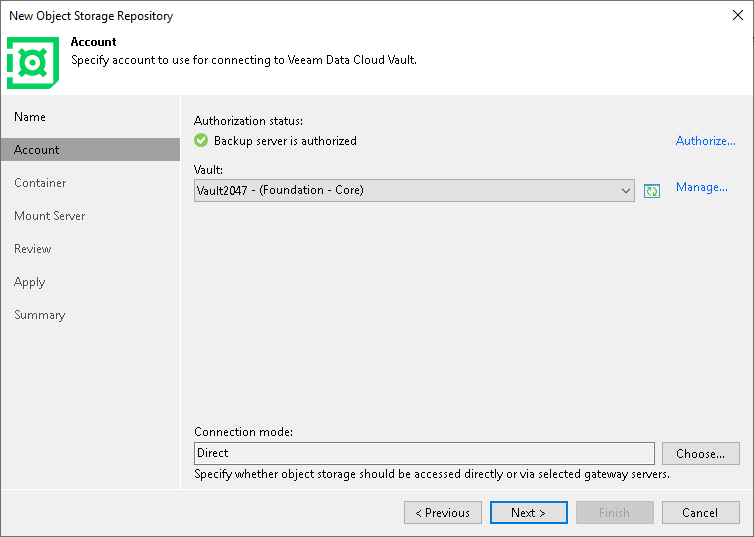Click the Veeam Data Cloud Vault description

point(244,60)
